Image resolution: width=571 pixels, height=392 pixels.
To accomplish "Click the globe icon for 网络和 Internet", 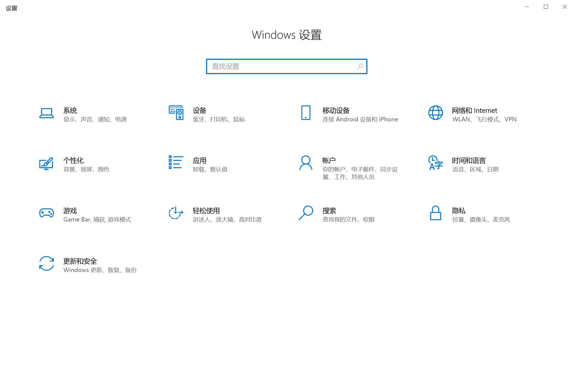I will tap(435, 113).
